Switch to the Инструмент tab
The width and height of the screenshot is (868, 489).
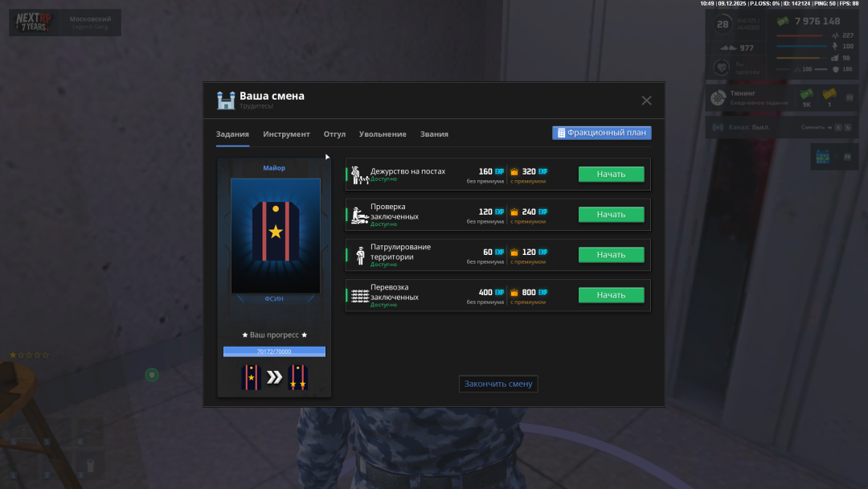[286, 134]
